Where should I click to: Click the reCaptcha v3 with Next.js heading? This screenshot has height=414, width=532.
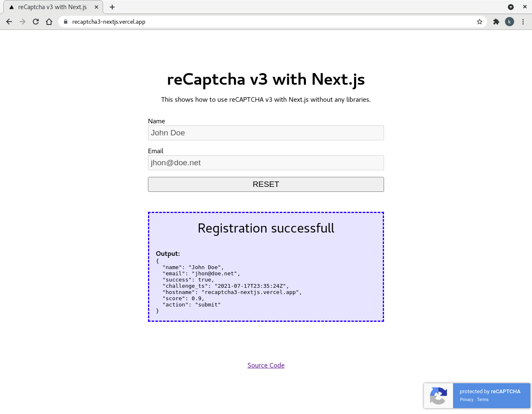266,79
